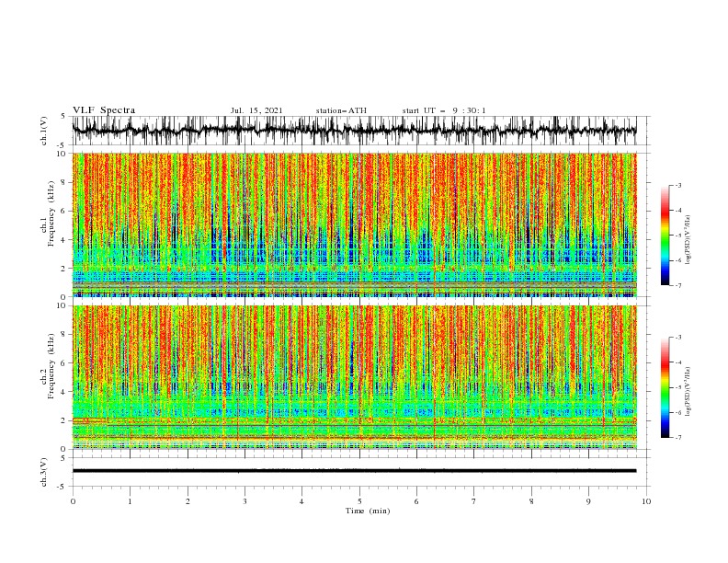Click the ch.3 flat voltage trace

pyautogui.click(x=354, y=471)
